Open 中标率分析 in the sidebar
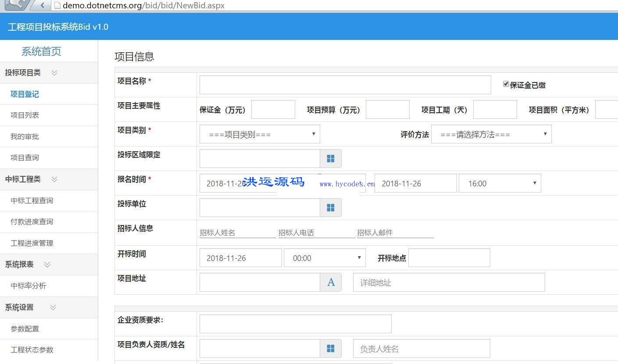 (x=28, y=286)
